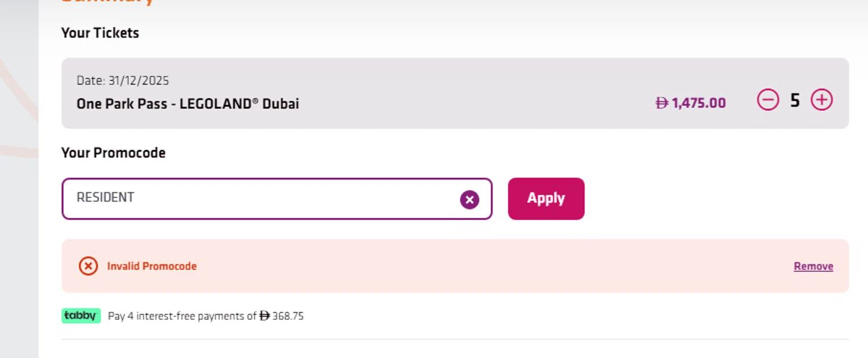Screen dimensions: 868x358
Task: Click the red error icon beside Invalid Promocode
Action: pyautogui.click(x=88, y=266)
